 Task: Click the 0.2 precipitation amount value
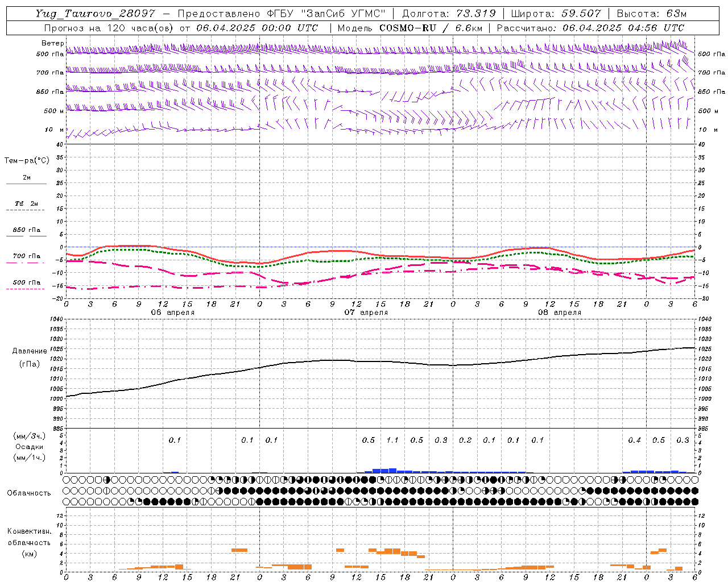pyautogui.click(x=465, y=440)
